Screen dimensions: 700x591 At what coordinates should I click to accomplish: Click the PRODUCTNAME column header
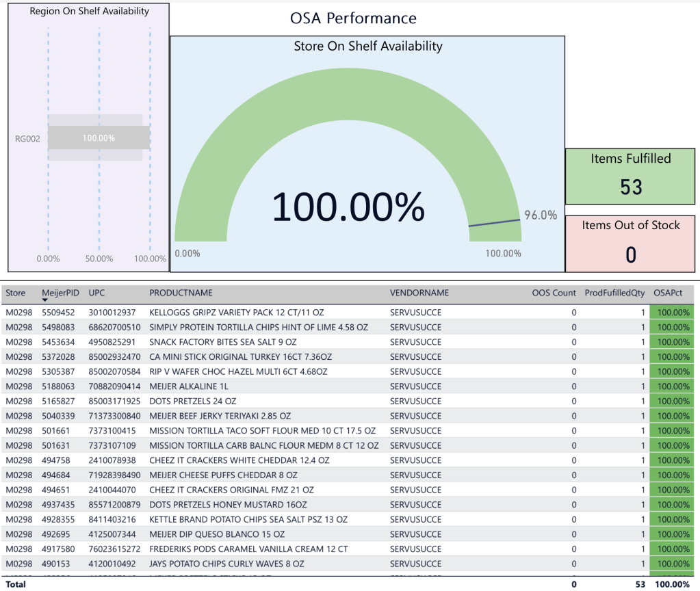click(x=181, y=293)
